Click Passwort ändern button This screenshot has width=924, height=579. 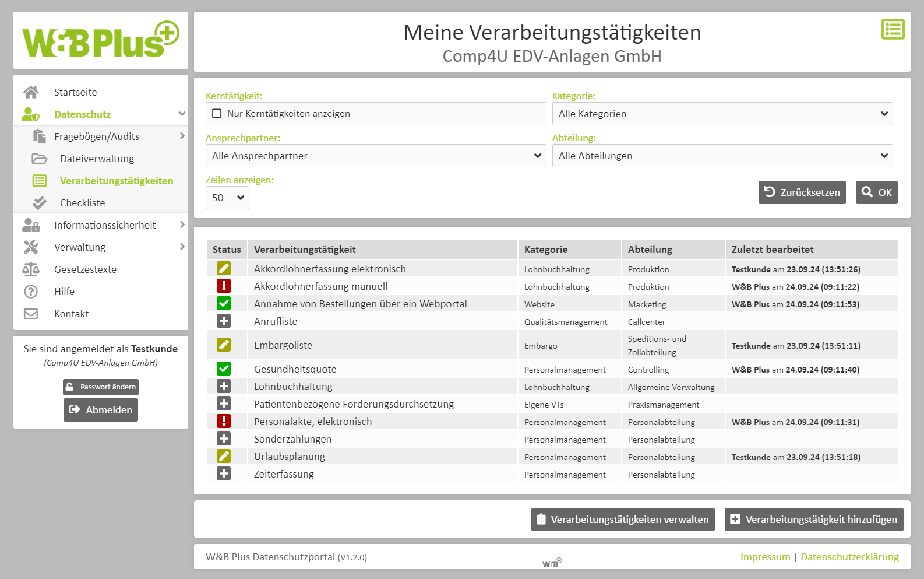[x=101, y=387]
